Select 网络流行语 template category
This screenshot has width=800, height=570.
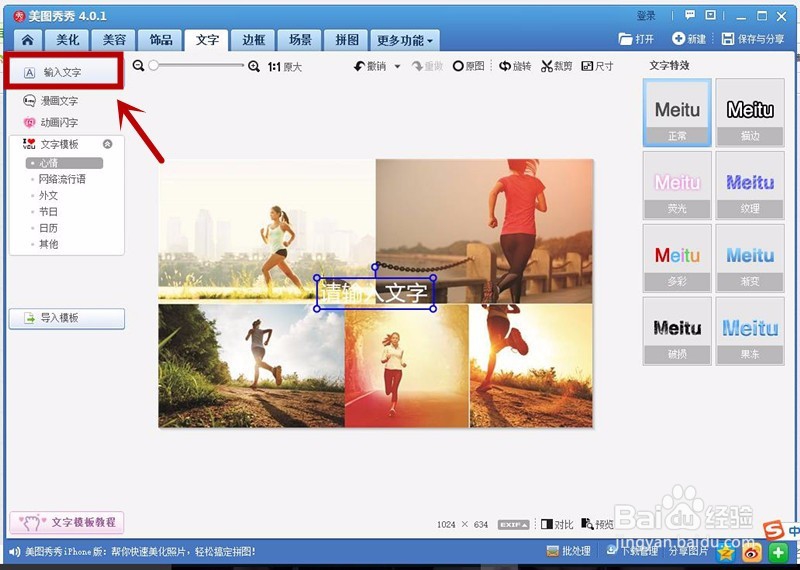point(62,179)
